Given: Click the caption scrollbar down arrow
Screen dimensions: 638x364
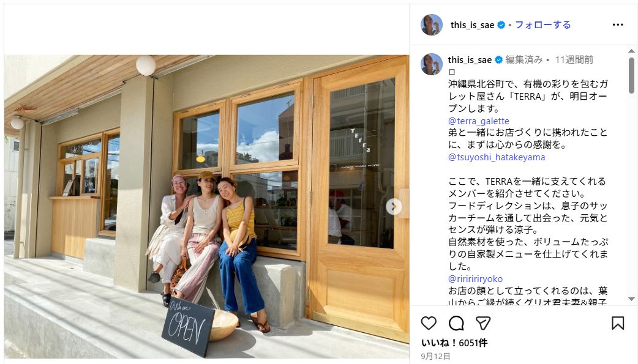Looking at the screenshot, I should tap(631, 299).
